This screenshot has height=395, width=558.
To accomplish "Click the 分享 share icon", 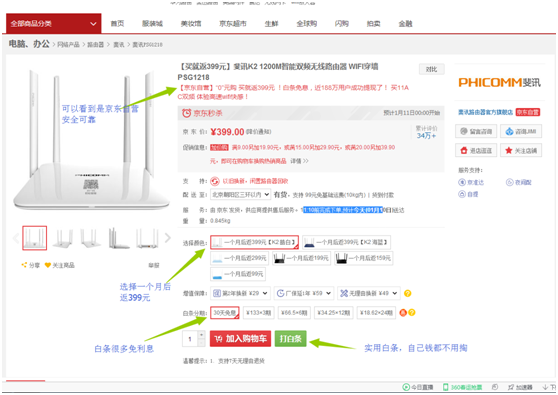I will pos(24,265).
